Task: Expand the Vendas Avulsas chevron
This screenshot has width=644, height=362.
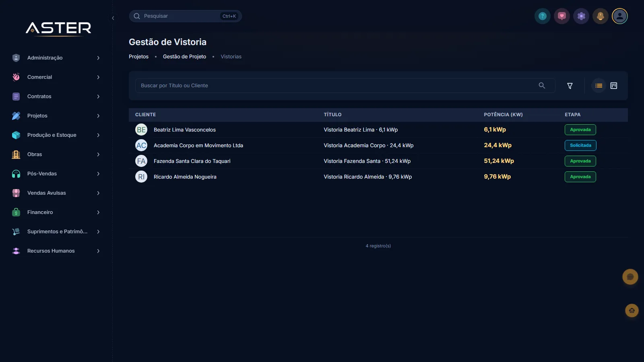Action: (x=98, y=193)
